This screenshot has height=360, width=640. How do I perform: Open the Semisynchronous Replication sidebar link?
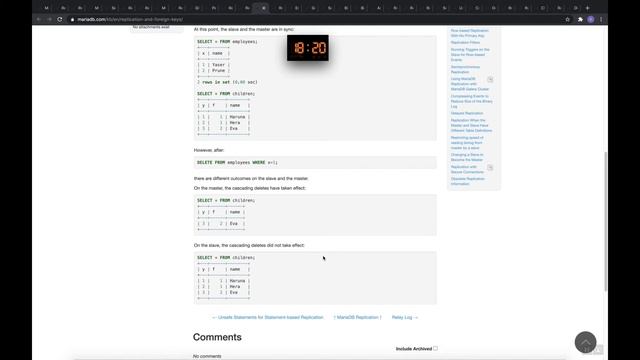point(465,69)
